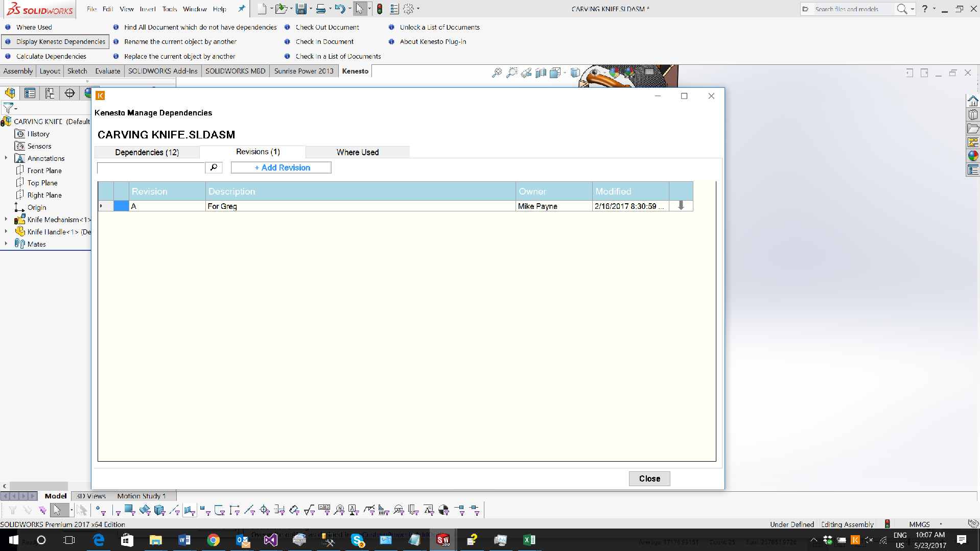Click the Zoom to Area icon
The height and width of the screenshot is (551, 980).
tap(511, 73)
